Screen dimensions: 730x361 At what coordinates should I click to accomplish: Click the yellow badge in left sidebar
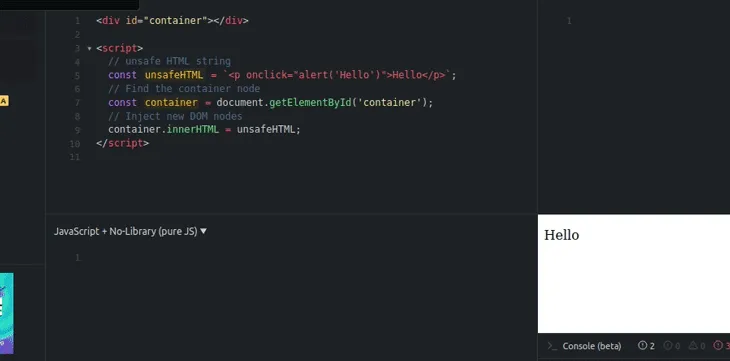pos(4,101)
